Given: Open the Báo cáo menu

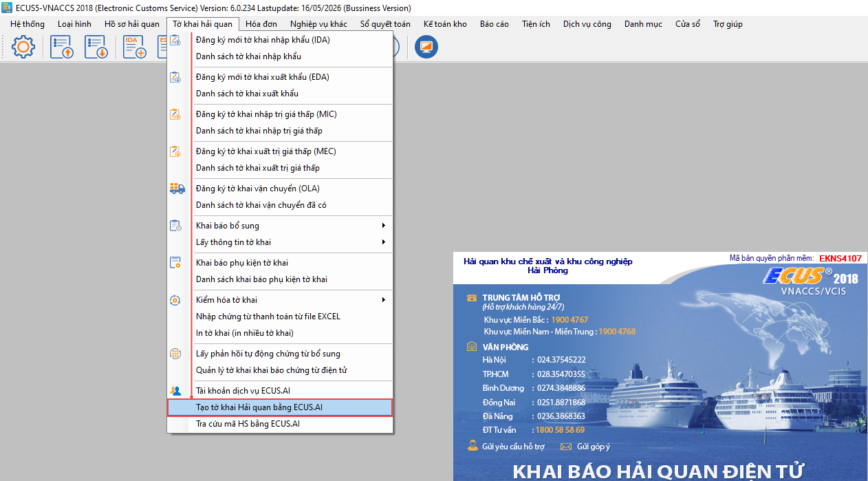Looking at the screenshot, I should tap(495, 24).
